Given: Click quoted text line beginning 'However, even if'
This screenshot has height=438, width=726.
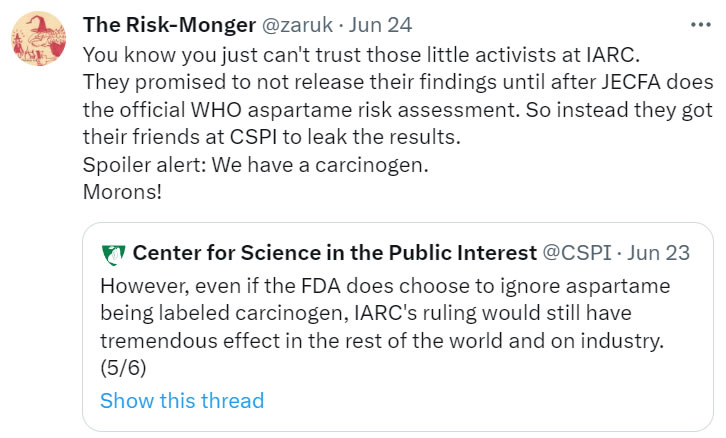Looking at the screenshot, I should 383,286.
